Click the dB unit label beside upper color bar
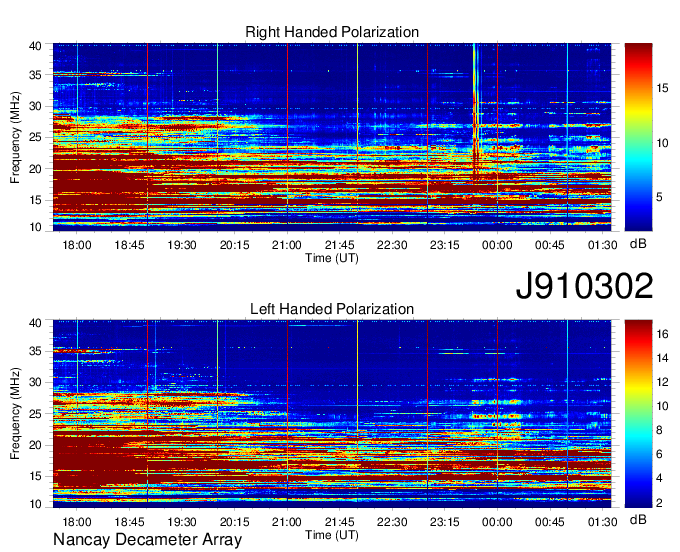 638,244
